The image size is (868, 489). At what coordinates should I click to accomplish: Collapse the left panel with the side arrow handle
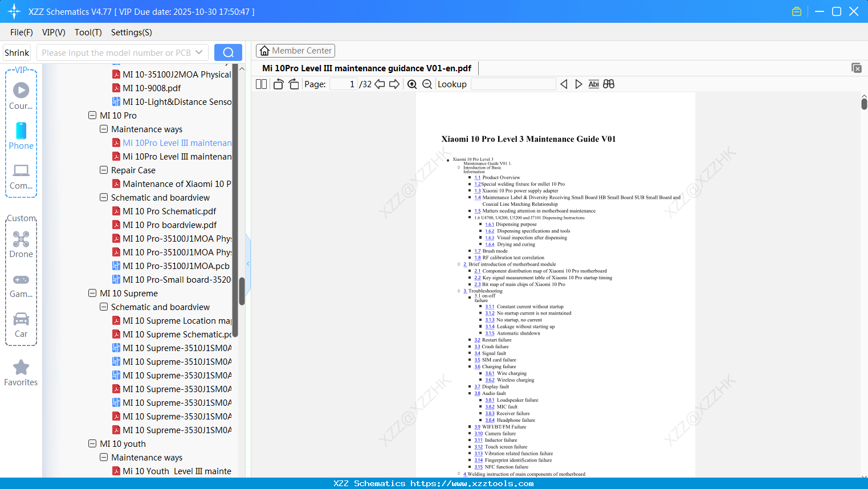click(x=248, y=263)
